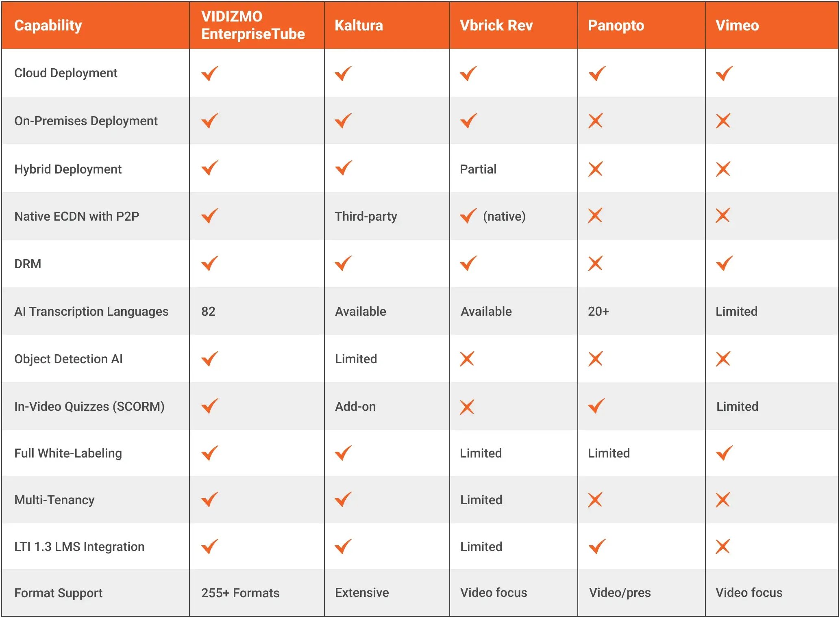Click the Vbrick Rev checkmark beside "(native)"

pos(468,216)
